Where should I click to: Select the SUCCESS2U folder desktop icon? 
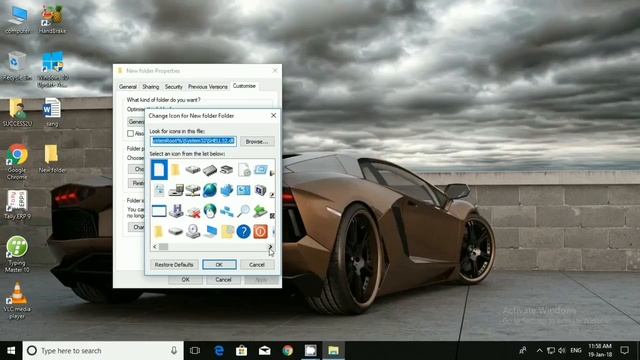click(17, 112)
